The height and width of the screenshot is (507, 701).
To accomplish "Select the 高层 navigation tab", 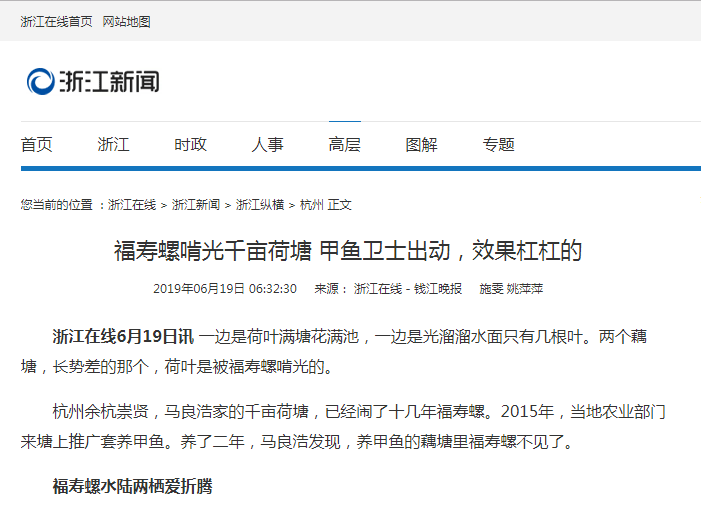I will coord(344,144).
